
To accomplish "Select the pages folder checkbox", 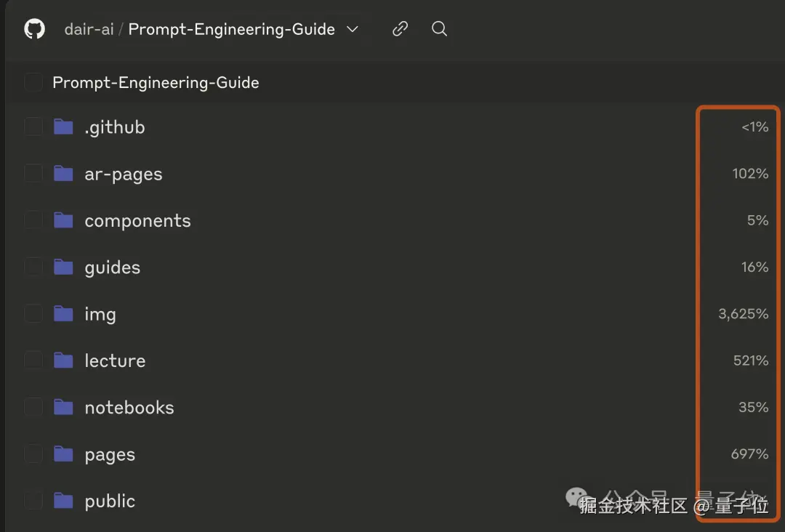I will pyautogui.click(x=33, y=454).
